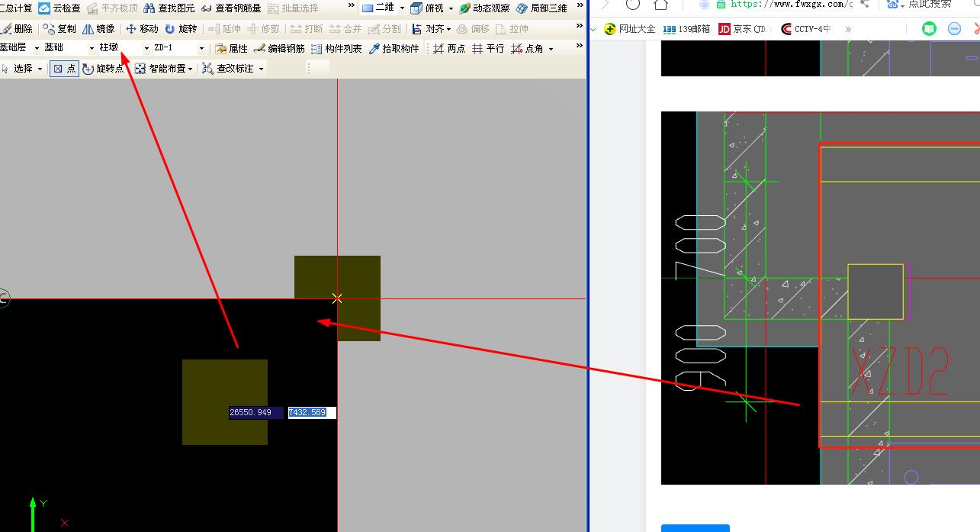The height and width of the screenshot is (532, 980).
Task: Open the 柱墩 component type dropdown
Action: click(x=146, y=48)
